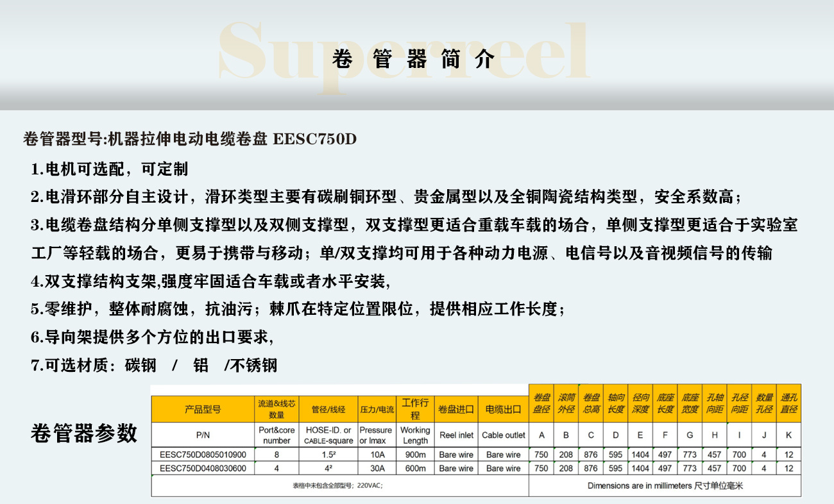Click the 通孔直径 column header

pyautogui.click(x=789, y=403)
